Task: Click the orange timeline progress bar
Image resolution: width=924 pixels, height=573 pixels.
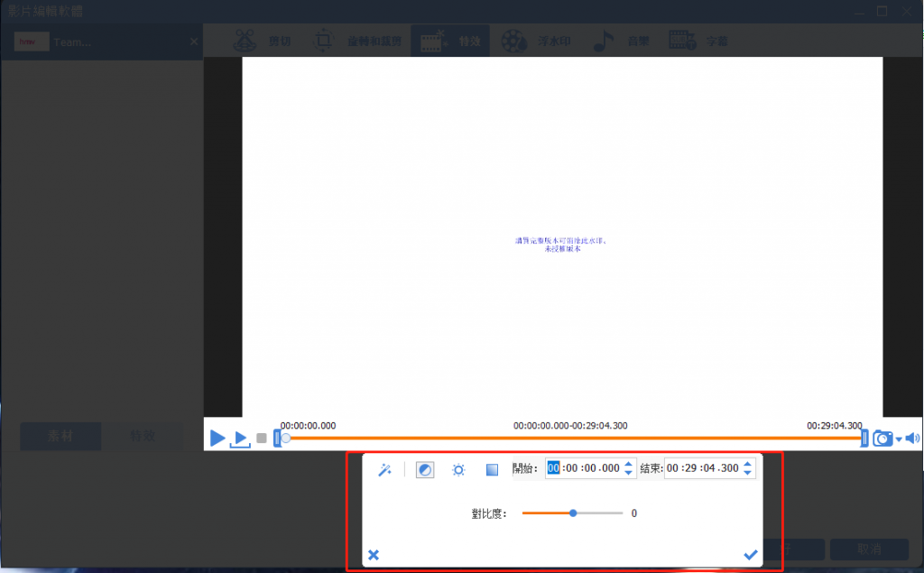Action: [571, 438]
